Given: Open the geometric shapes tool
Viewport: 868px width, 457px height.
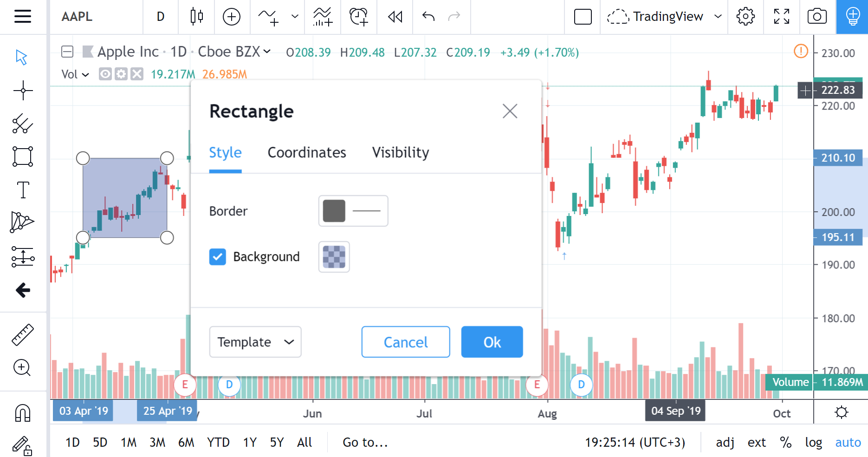Looking at the screenshot, I should pos(22,157).
